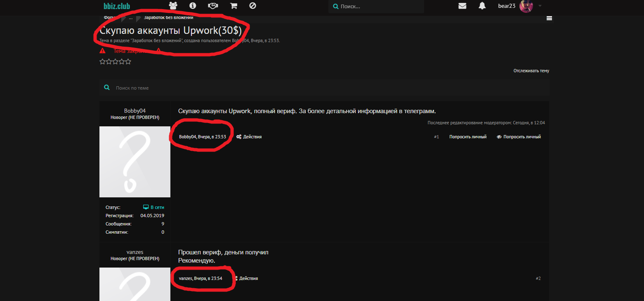Click the green "В сети" status indicator
This screenshot has width=644, height=301.
pos(153,207)
